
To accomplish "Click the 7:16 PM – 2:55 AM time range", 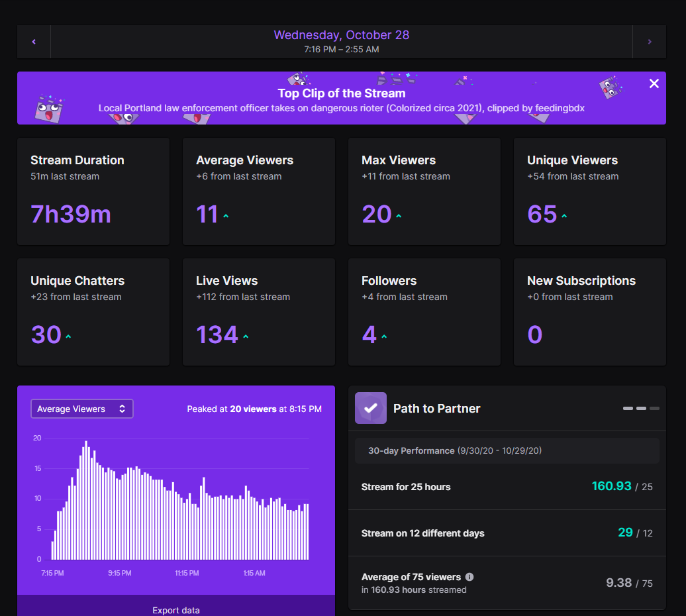I will (x=341, y=50).
